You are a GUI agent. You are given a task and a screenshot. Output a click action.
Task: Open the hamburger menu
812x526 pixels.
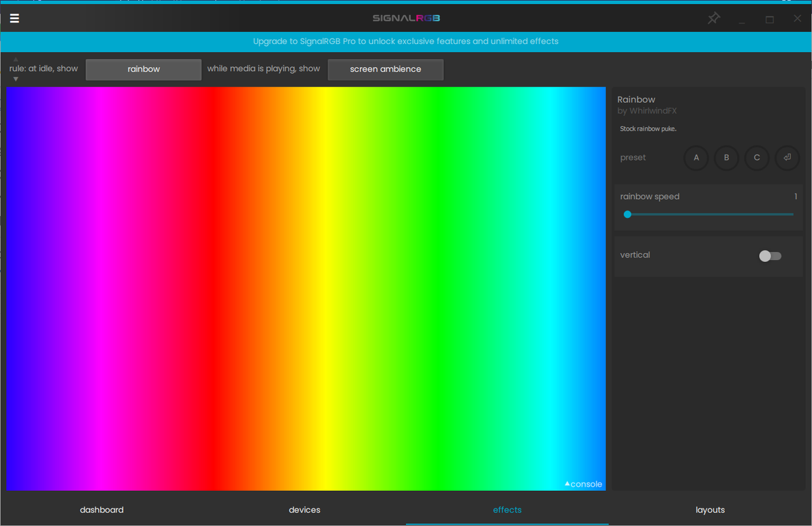coord(14,18)
